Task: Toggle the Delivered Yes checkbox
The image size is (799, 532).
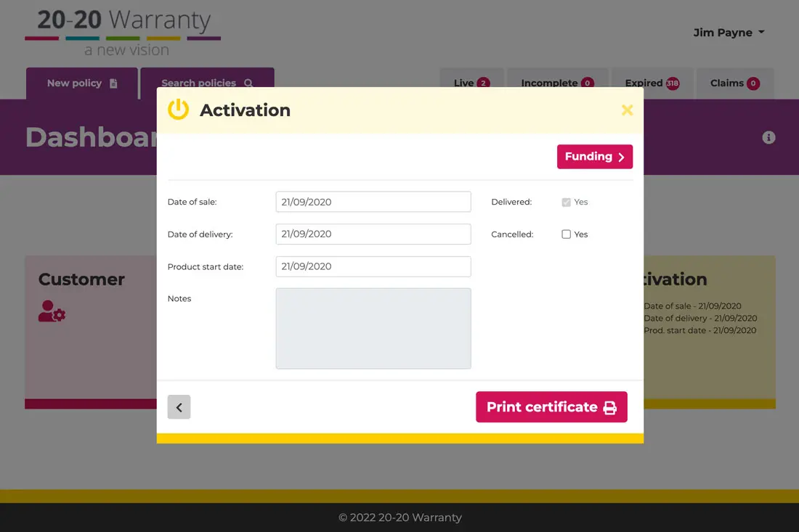Action: click(567, 202)
